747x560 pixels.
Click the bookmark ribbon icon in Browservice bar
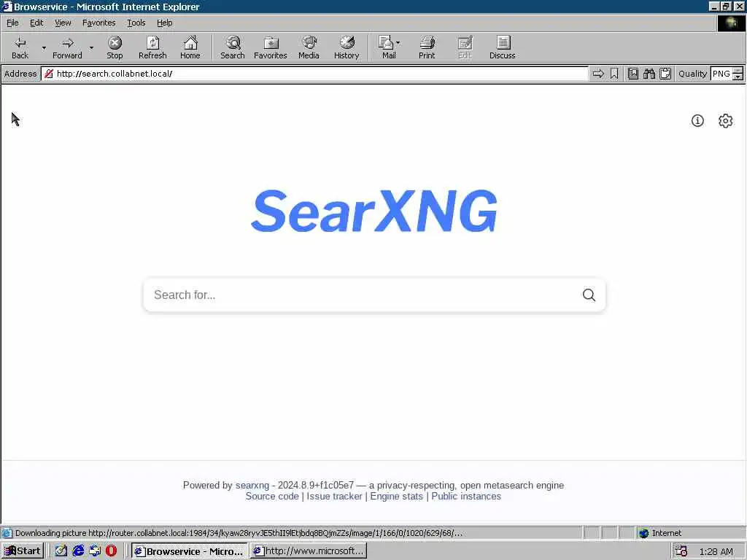(x=614, y=74)
